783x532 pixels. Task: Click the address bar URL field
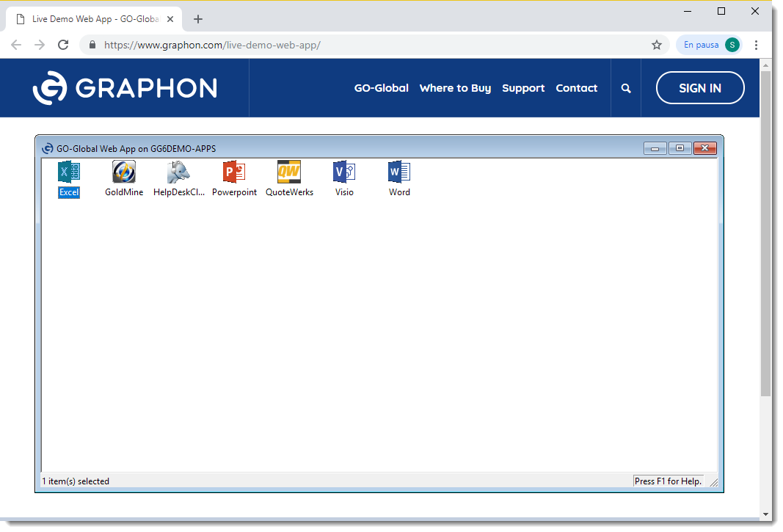[374, 45]
